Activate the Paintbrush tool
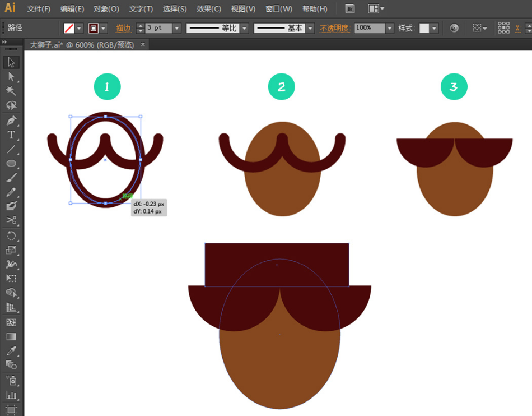 tap(11, 178)
